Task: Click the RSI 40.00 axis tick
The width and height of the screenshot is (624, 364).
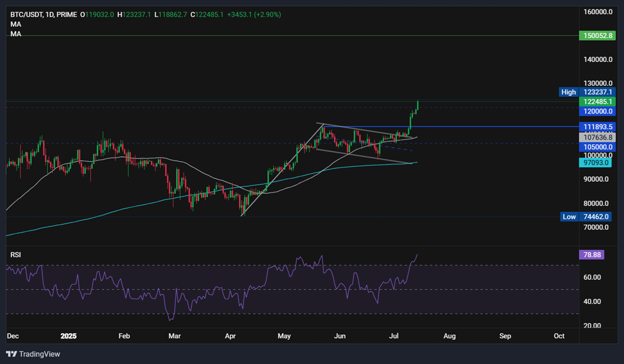Action: pyautogui.click(x=592, y=302)
